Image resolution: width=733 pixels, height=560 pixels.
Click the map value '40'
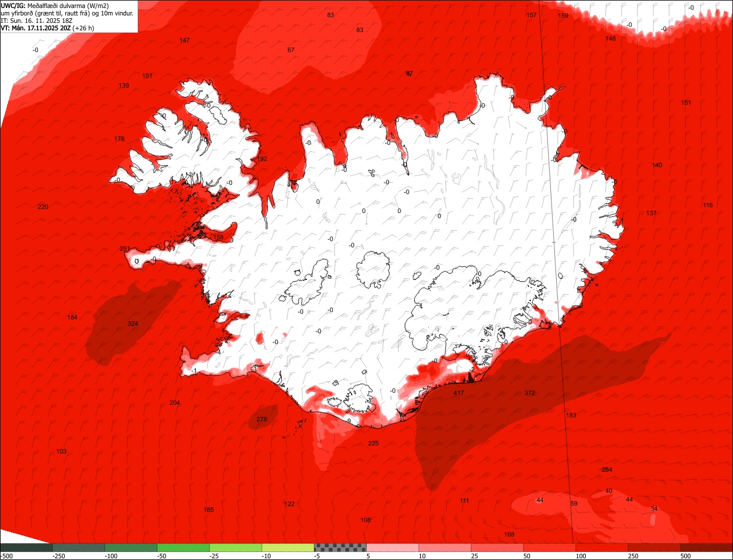tap(609, 491)
